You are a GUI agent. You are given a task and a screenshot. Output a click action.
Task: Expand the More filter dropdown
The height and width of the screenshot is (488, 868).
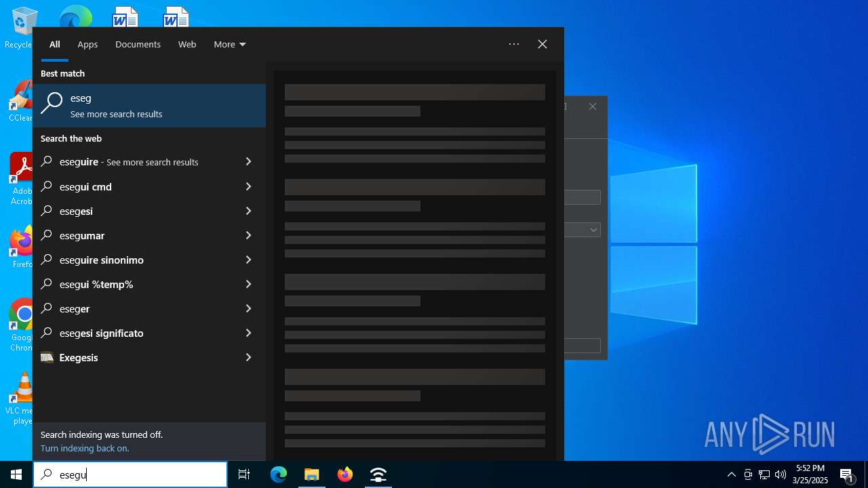coord(229,44)
